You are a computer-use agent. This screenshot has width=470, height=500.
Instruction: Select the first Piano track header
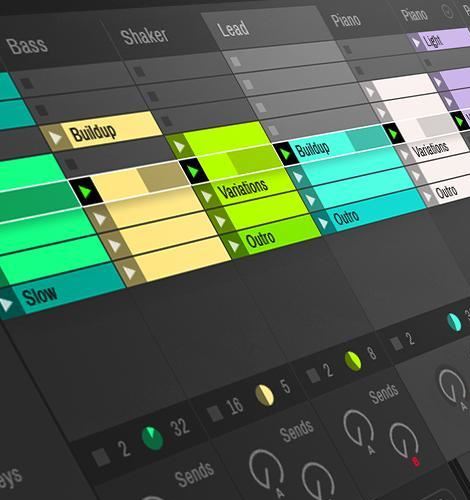click(346, 20)
